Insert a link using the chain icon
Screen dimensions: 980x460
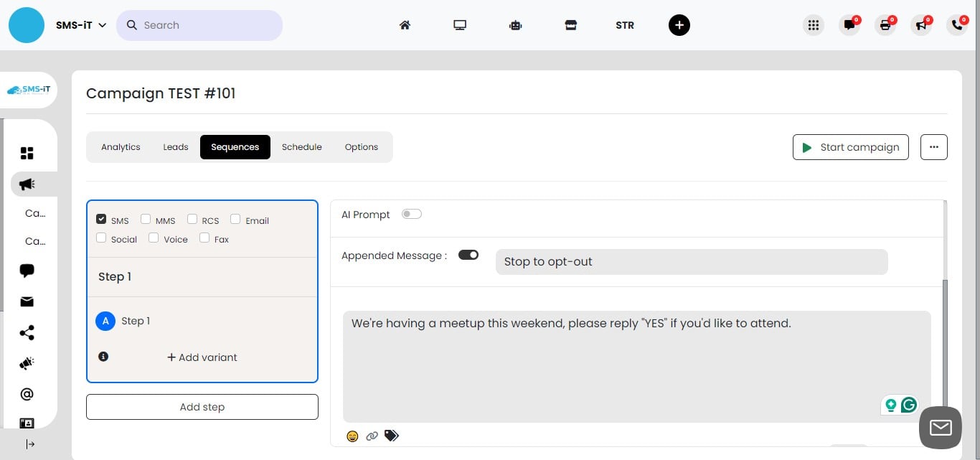(x=372, y=436)
